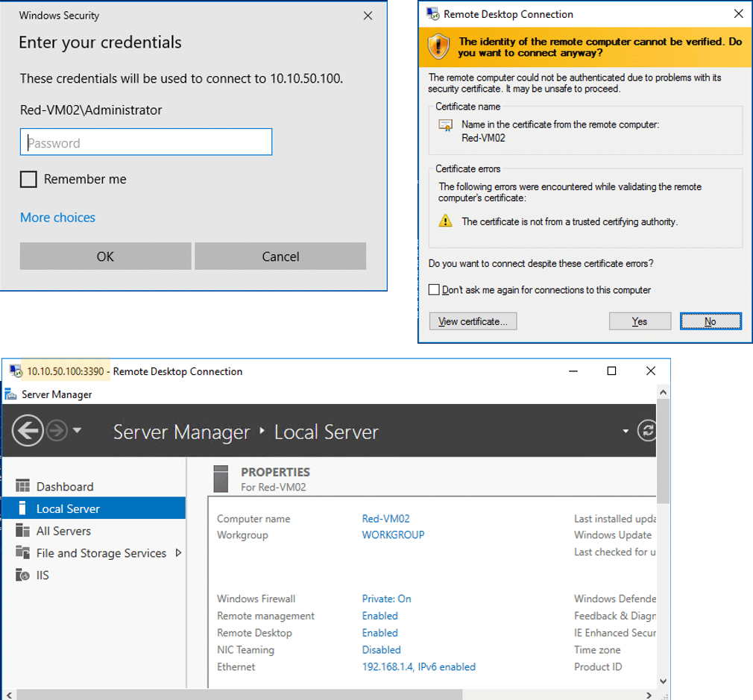
Task: Expand File and Storage Services arrow
Action: [179, 552]
